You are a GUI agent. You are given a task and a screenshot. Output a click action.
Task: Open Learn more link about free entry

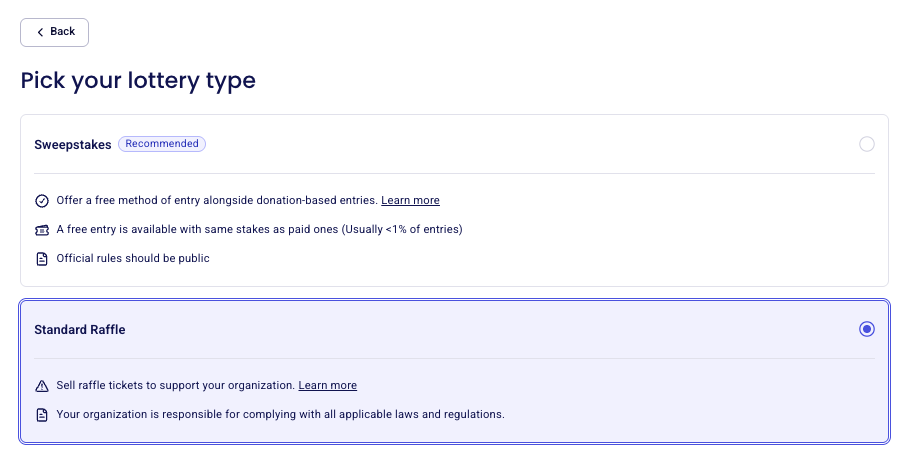(x=411, y=200)
